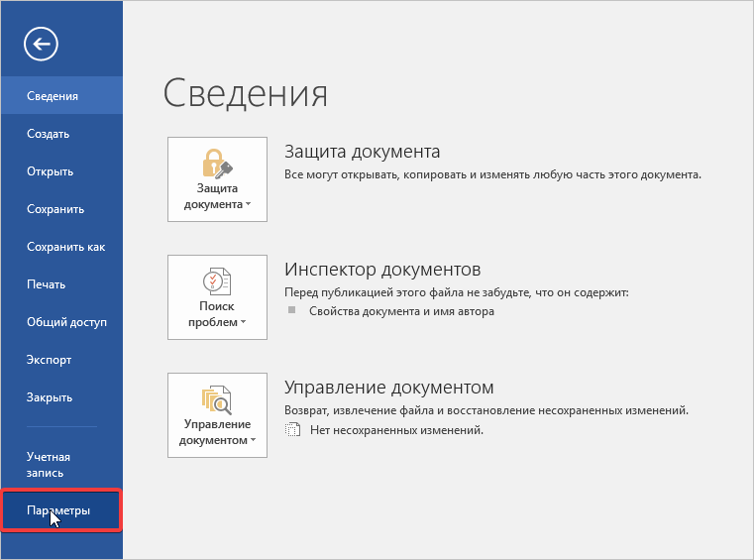This screenshot has height=560, width=754.
Task: Select Экспорт in the sidebar
Action: tap(49, 360)
